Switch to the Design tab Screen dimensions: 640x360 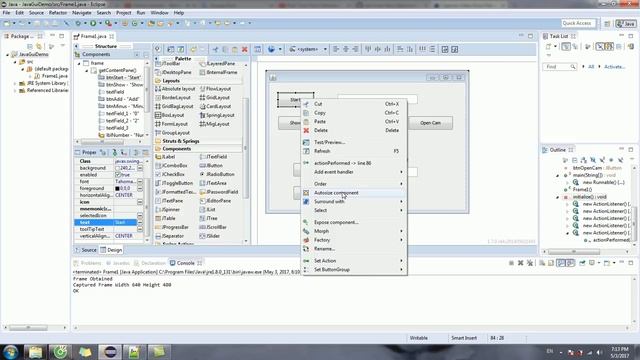pyautogui.click(x=111, y=250)
